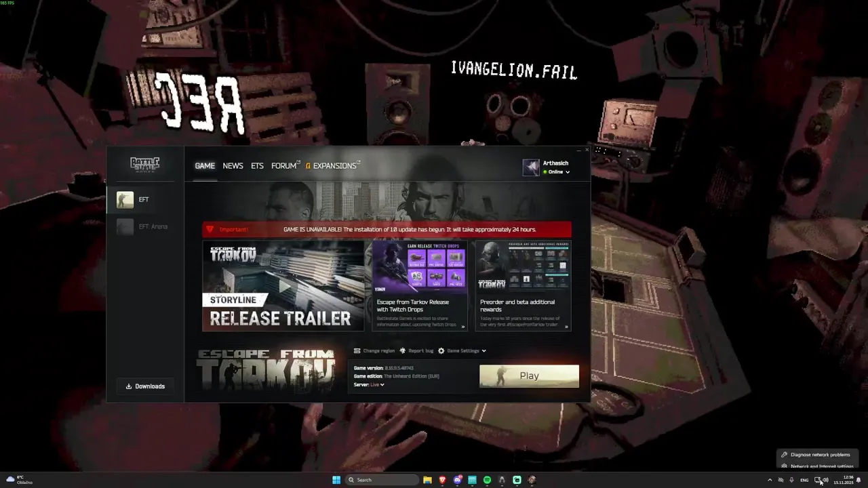Open the GAME tab
This screenshot has height=488, width=868.
[205, 166]
